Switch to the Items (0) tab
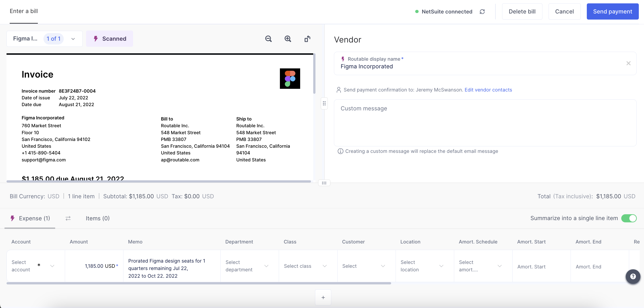 98,218
